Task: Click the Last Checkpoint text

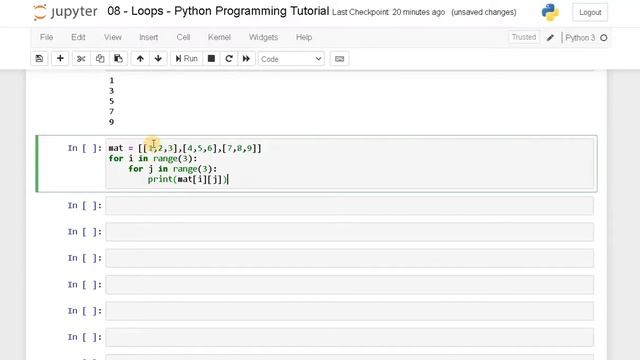Action: coord(388,12)
